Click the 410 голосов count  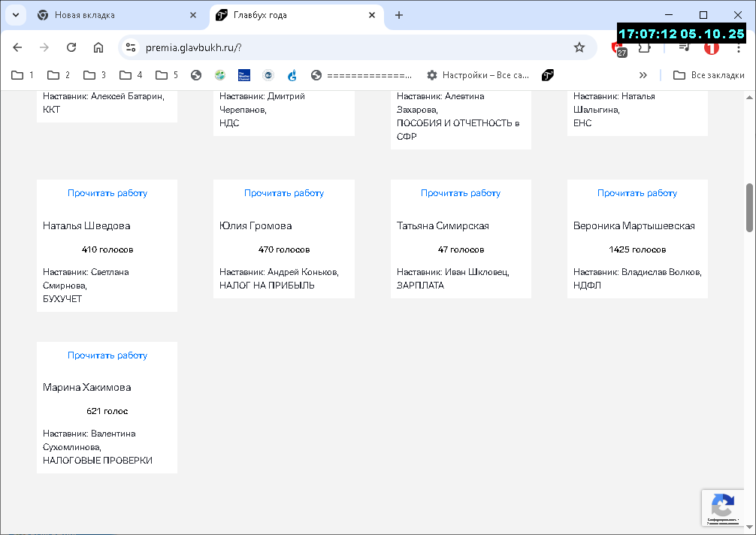click(107, 249)
